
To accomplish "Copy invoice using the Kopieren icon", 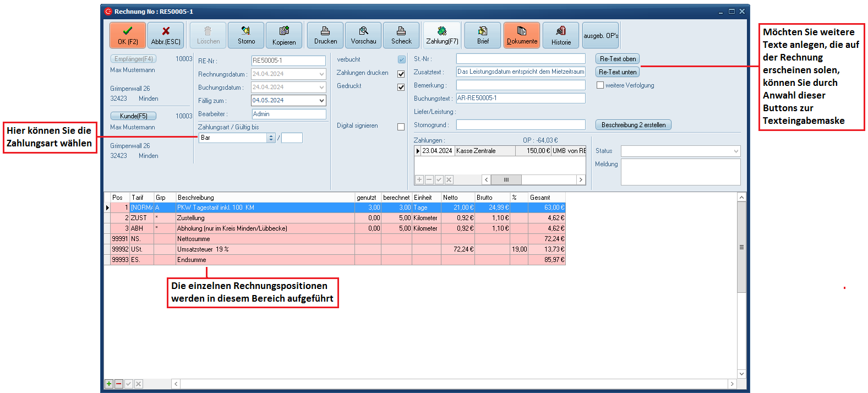I will (x=284, y=35).
